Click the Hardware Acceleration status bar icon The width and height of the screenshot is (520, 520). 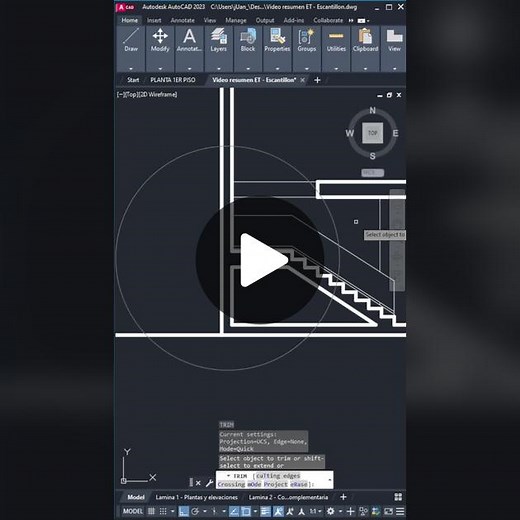(376, 511)
